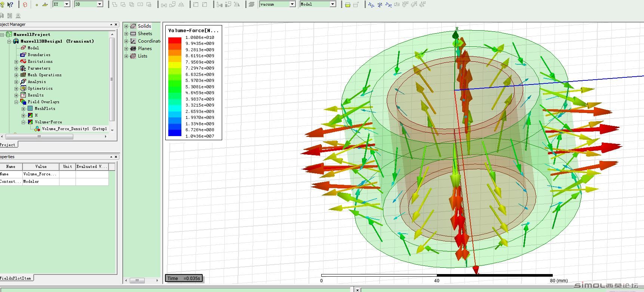Select Volume_Force_Density1 plot item
Image resolution: width=644 pixels, height=292 pixels.
click(74, 129)
